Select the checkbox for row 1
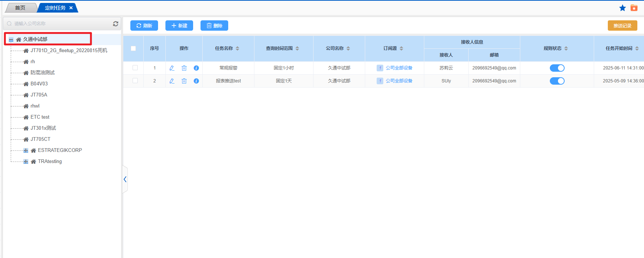 135,68
